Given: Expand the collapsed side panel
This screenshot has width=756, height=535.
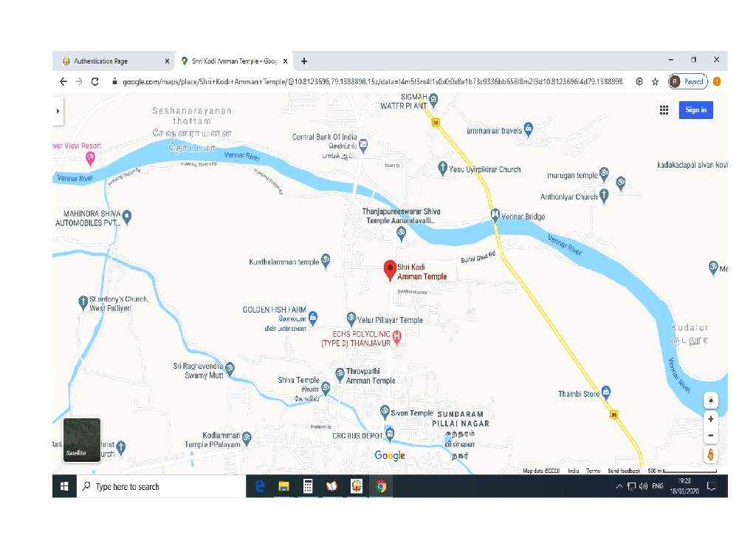Looking at the screenshot, I should pyautogui.click(x=58, y=111).
